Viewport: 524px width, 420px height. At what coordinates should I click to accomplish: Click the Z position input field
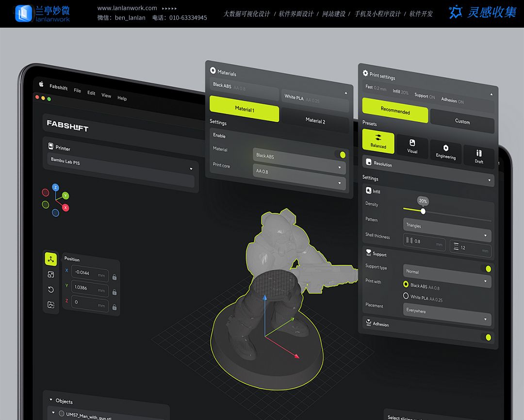coord(90,304)
